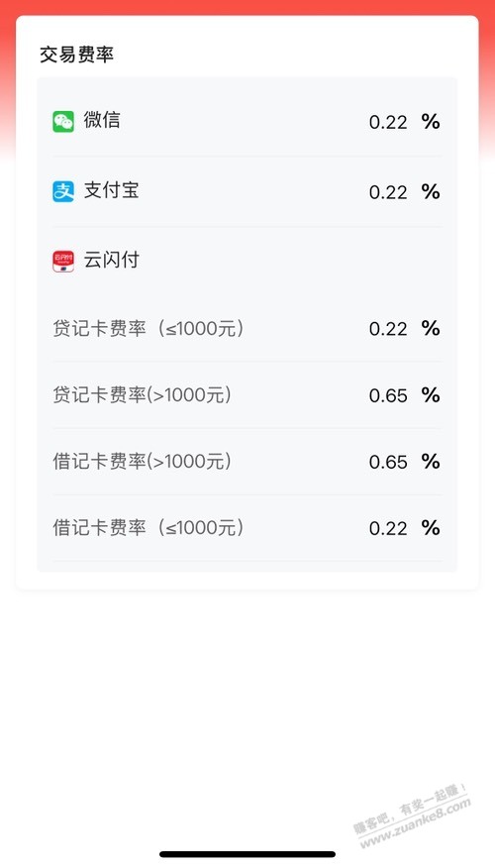Edit 借记卡 >1000元 rate value 0.65

(388, 462)
